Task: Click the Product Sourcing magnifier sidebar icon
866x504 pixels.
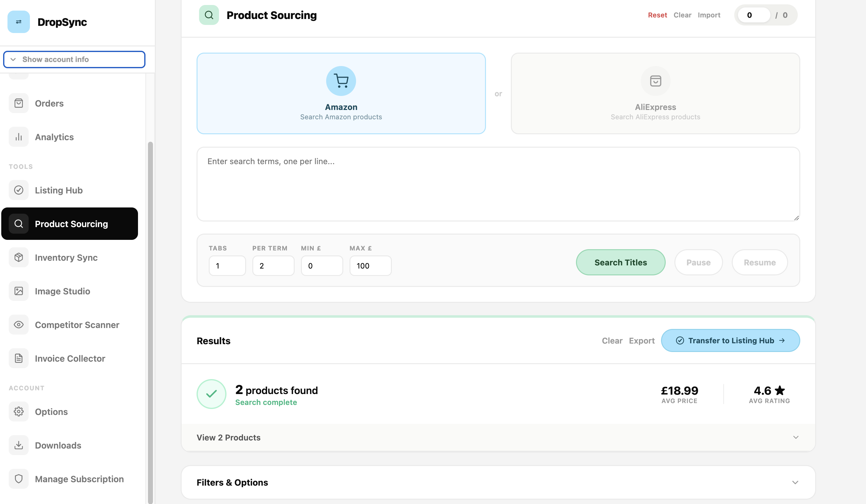Action: click(19, 224)
